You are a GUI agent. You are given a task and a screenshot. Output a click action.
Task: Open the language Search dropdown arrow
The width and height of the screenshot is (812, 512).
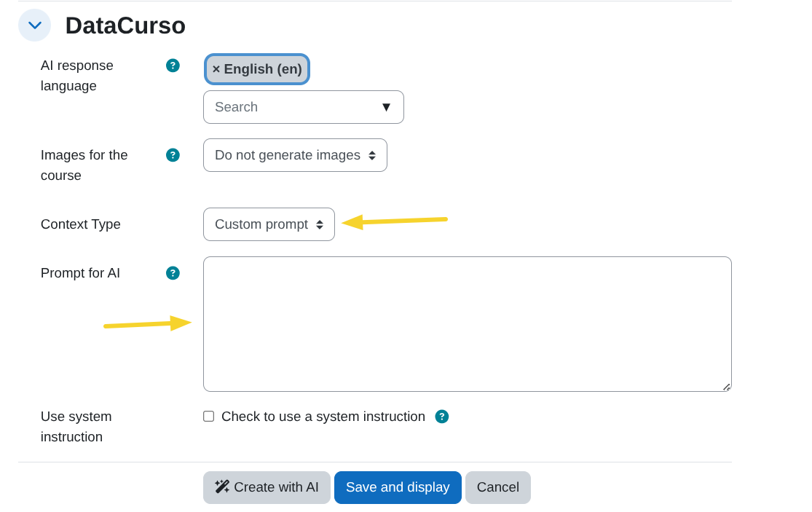point(386,107)
